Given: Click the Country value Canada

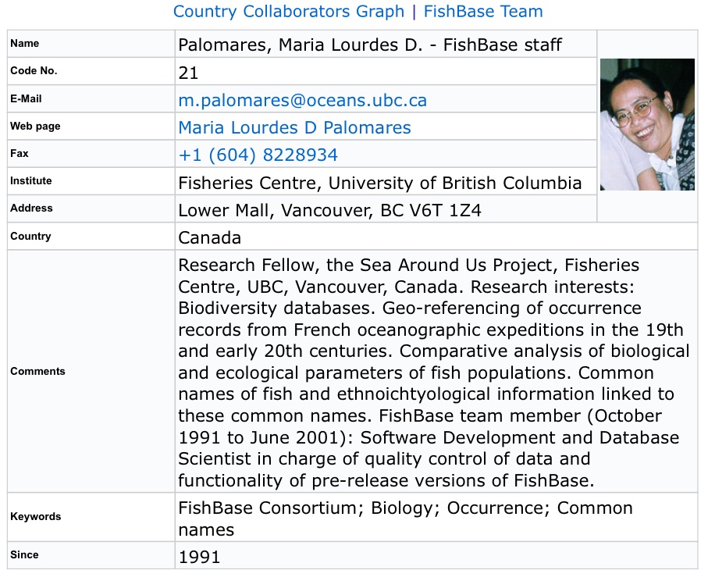Looking at the screenshot, I should (209, 237).
